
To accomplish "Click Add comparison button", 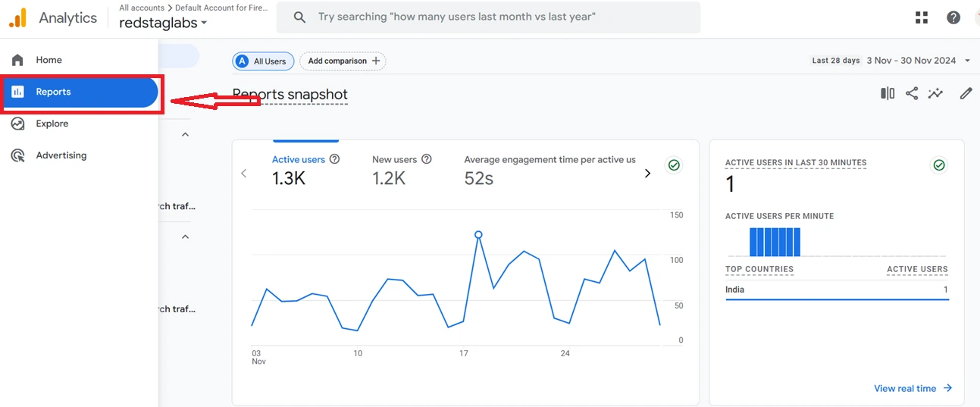I will click(343, 61).
